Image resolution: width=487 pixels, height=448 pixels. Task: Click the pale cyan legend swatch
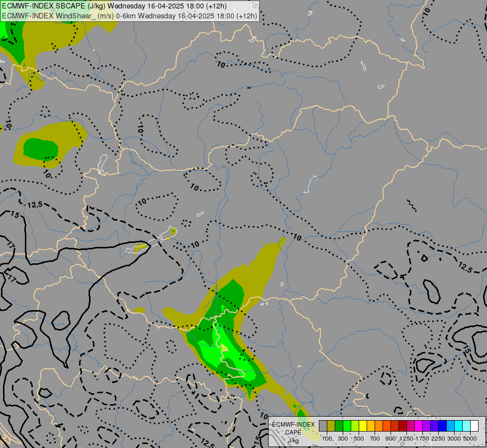coord(467,426)
